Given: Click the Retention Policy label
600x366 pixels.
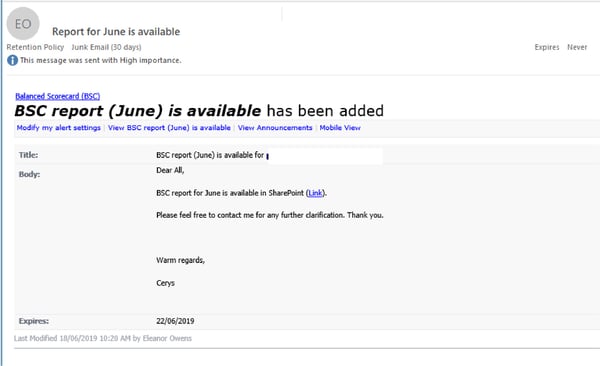Looking at the screenshot, I should tap(35, 47).
